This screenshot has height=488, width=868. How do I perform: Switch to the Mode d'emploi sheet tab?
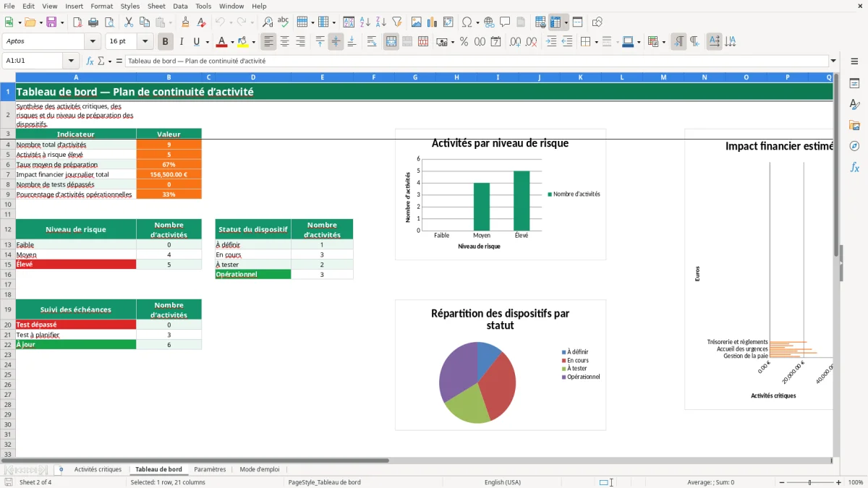point(259,469)
